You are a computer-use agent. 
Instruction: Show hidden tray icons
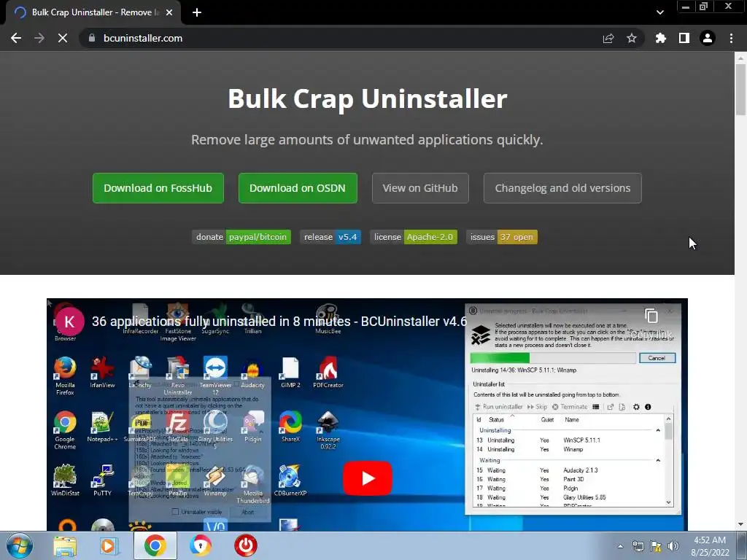[x=620, y=546]
